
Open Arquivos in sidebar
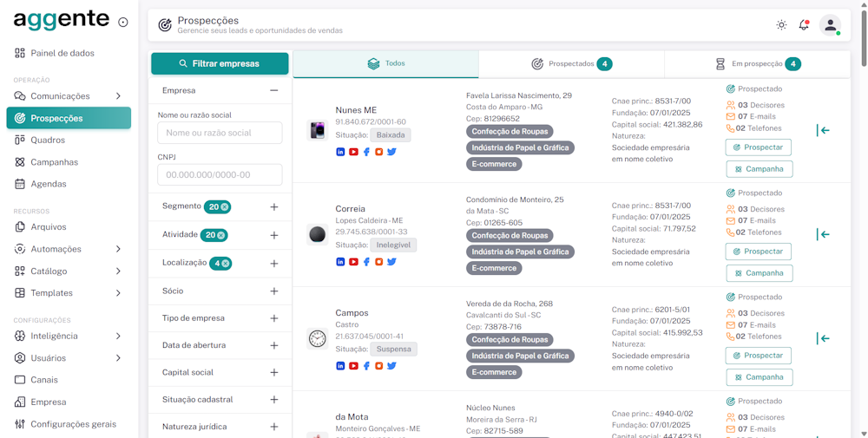tap(69, 226)
